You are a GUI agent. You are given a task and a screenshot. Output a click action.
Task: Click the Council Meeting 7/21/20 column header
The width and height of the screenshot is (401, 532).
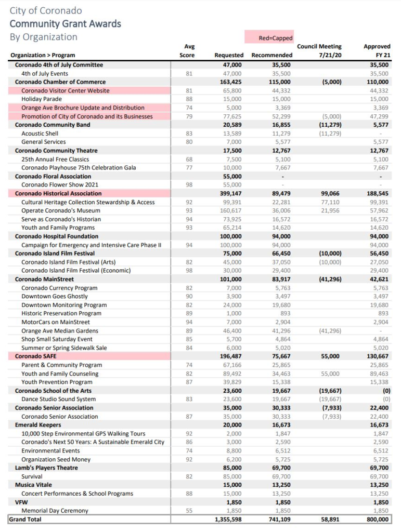(319, 51)
